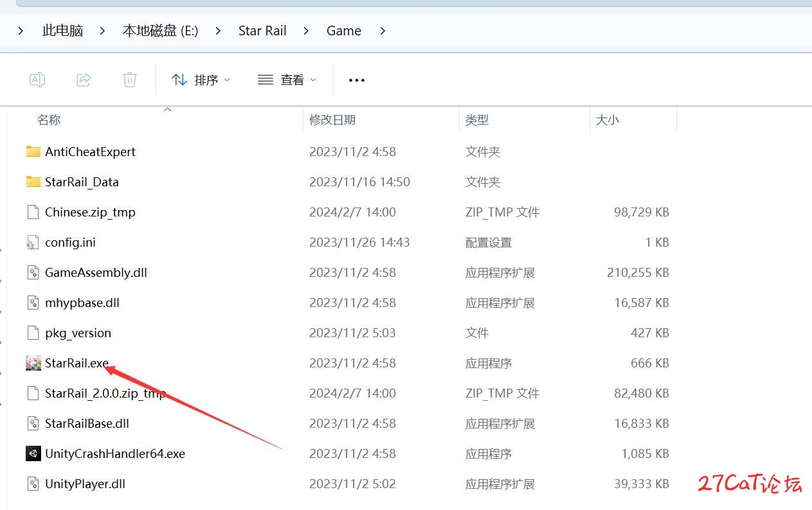
Task: Click the 210,255 KB size value
Action: coord(638,272)
